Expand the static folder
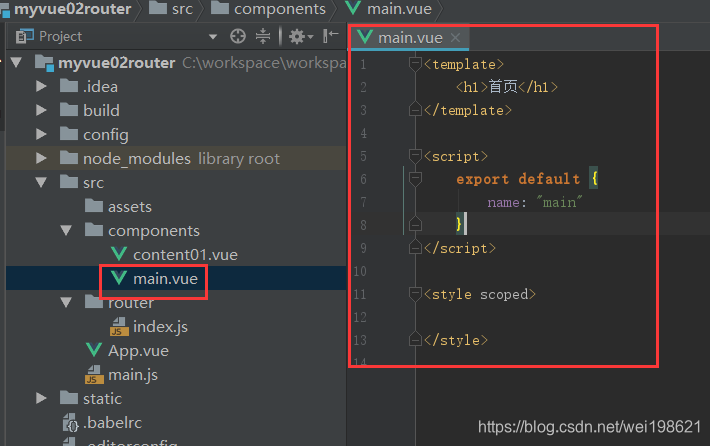The width and height of the screenshot is (710, 446). 41,398
